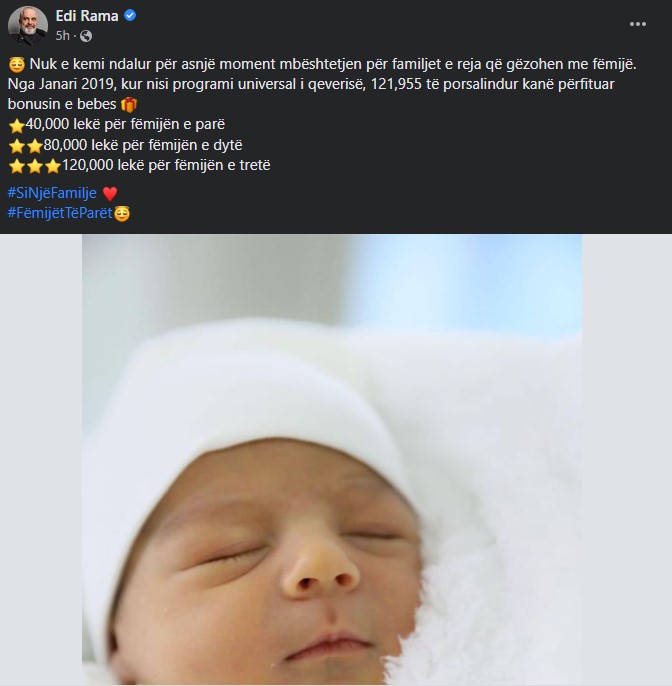The width and height of the screenshot is (672, 686).
Task: Open the #FëmijëtTëParët hashtag
Action: click(59, 213)
